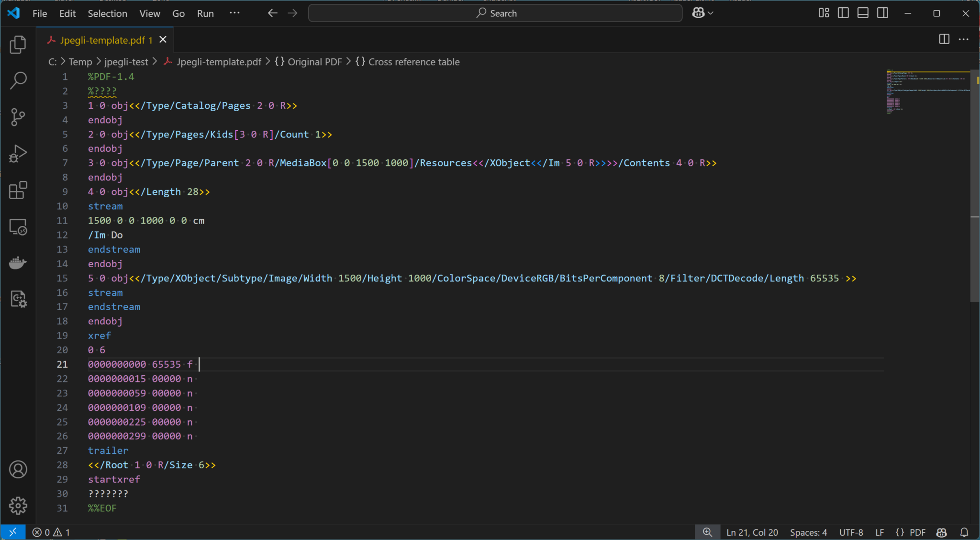This screenshot has height=540, width=980.
Task: Open the Docker view in activity bar
Action: tap(18, 263)
